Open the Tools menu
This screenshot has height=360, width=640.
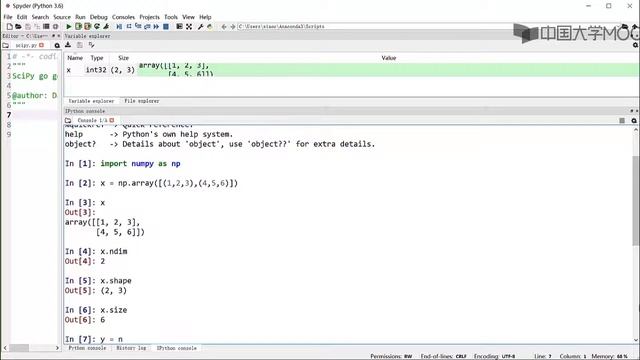[171, 17]
